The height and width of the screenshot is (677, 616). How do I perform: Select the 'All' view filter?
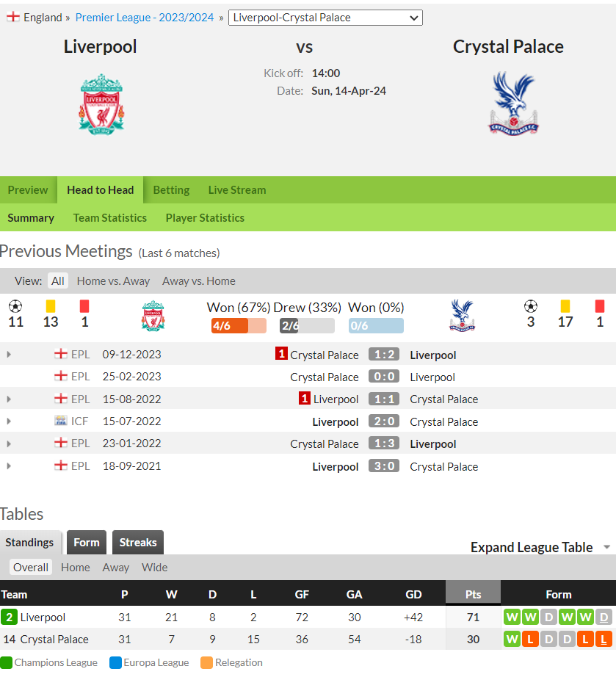coord(58,281)
